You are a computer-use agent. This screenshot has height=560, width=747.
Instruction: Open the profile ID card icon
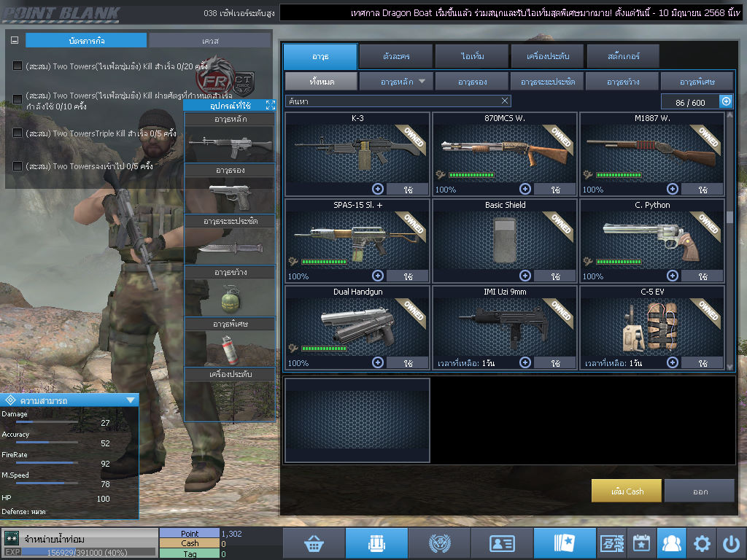click(502, 543)
